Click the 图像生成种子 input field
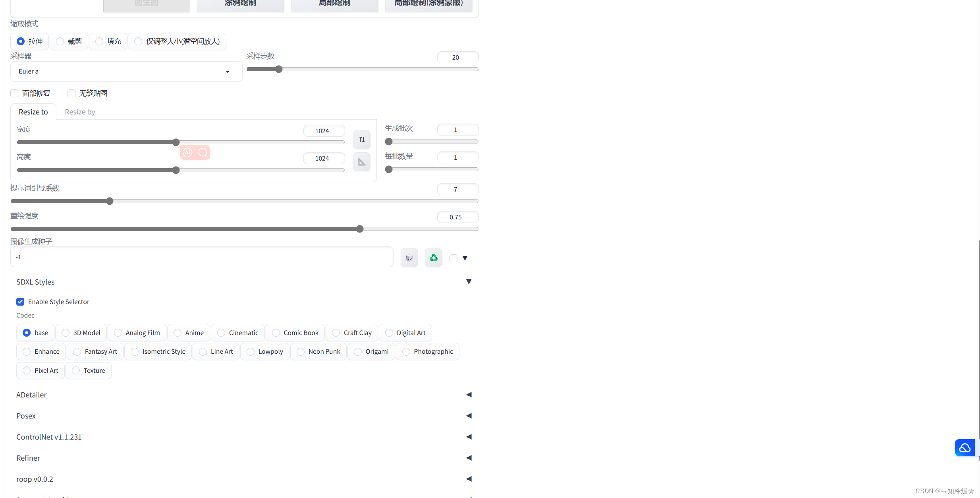 point(201,257)
